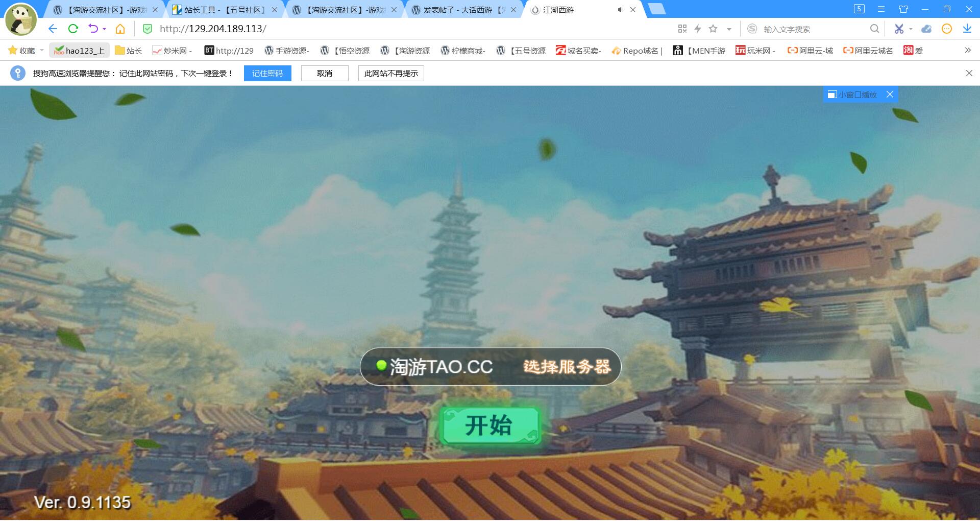980x521 pixels.
Task: Open the star icon dropdown arrow
Action: (730, 29)
